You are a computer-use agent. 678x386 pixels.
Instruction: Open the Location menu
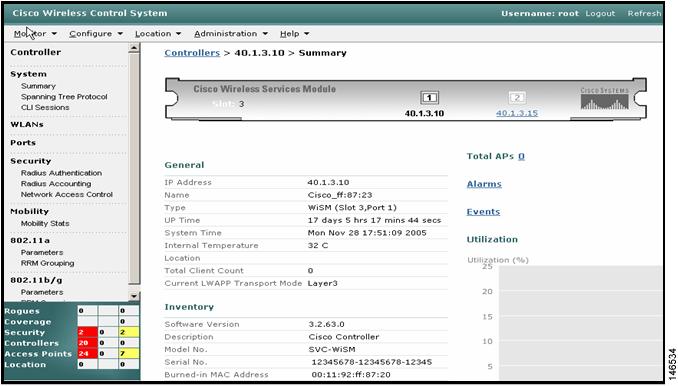tap(158, 34)
